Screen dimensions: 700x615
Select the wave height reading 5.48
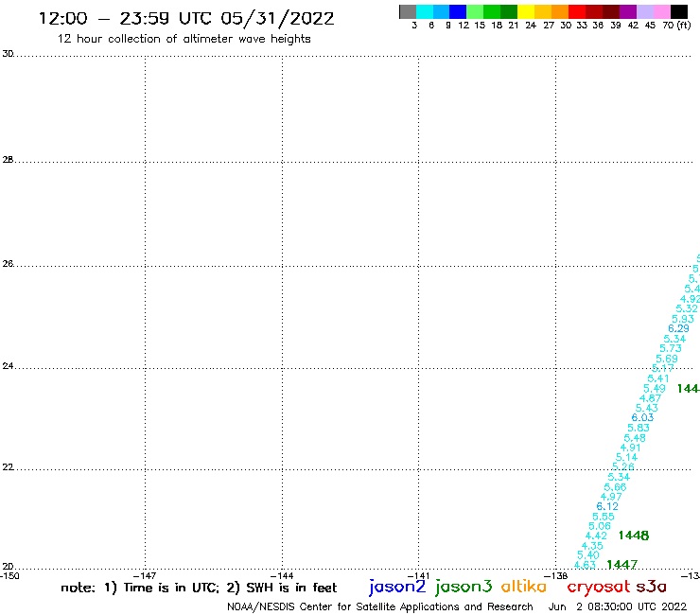pos(635,439)
